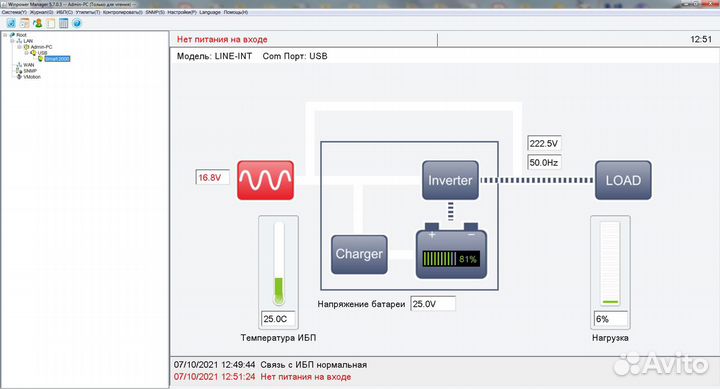Click the Root node icon in tree
Screen dimensions: 720x389
(x=12, y=35)
